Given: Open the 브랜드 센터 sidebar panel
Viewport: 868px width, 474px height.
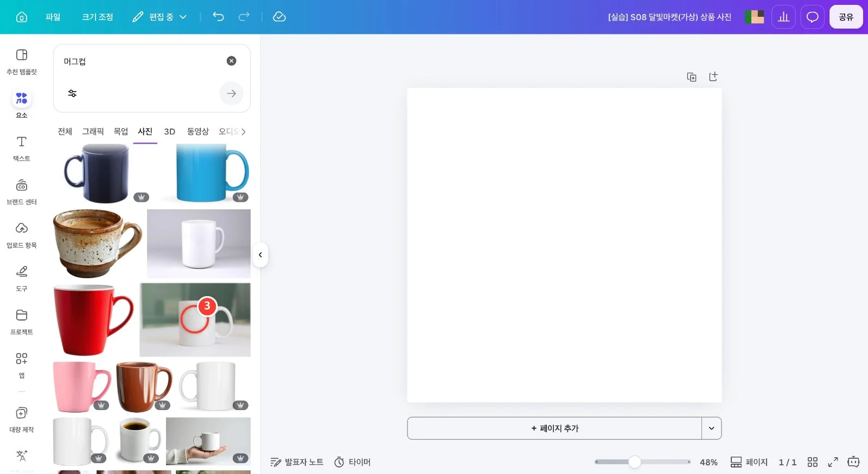Looking at the screenshot, I should click(x=22, y=192).
